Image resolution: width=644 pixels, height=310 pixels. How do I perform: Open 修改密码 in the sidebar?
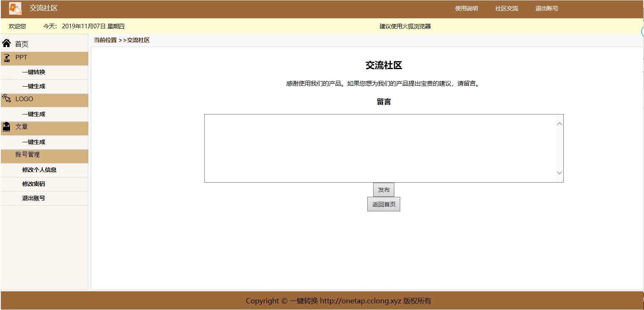point(34,184)
